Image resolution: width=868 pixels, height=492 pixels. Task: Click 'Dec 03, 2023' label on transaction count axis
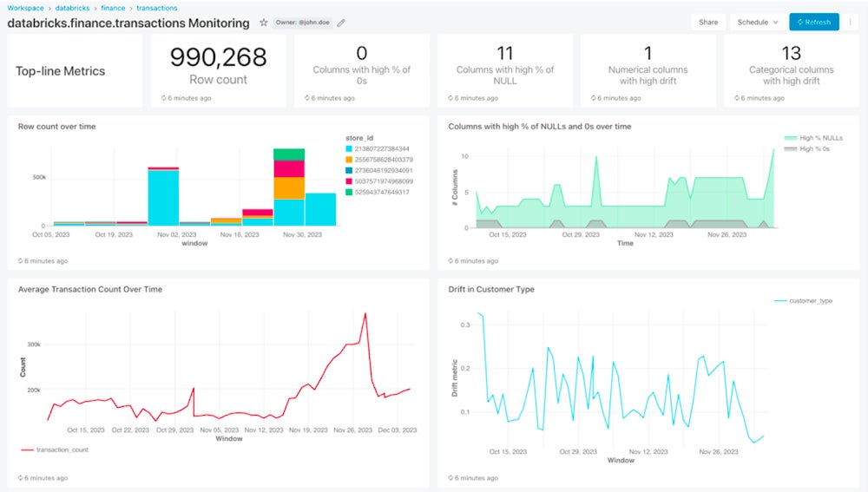point(398,430)
